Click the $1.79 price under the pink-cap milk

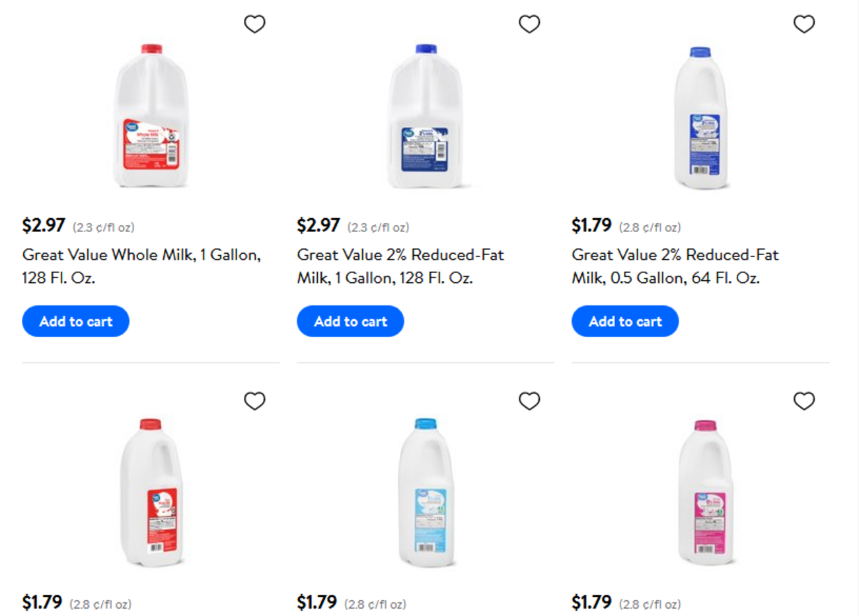click(x=591, y=603)
